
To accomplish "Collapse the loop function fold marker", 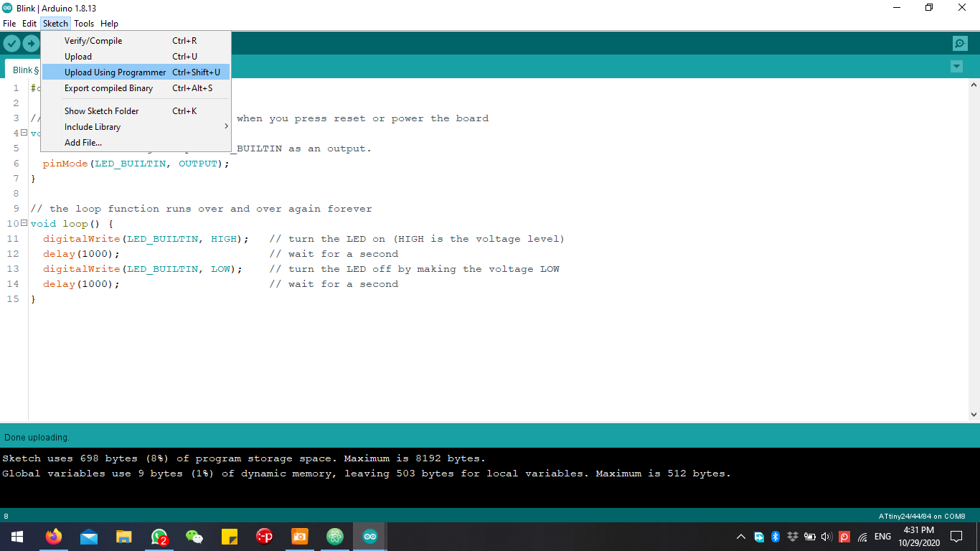I will point(24,223).
